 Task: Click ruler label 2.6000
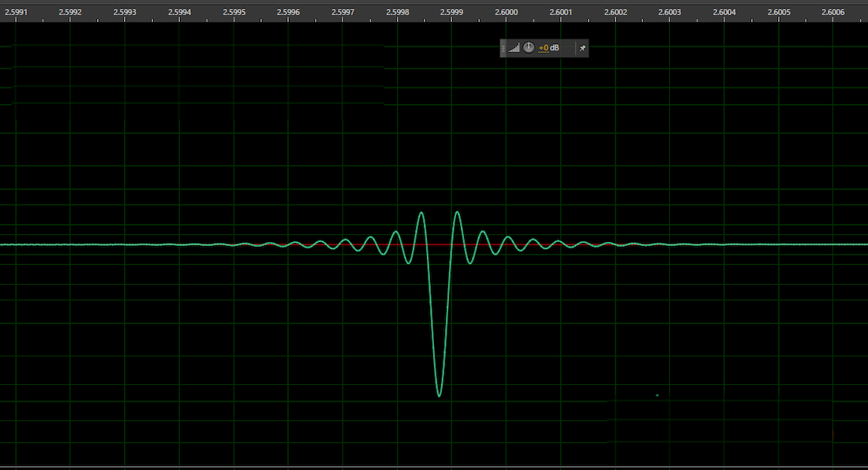click(506, 12)
